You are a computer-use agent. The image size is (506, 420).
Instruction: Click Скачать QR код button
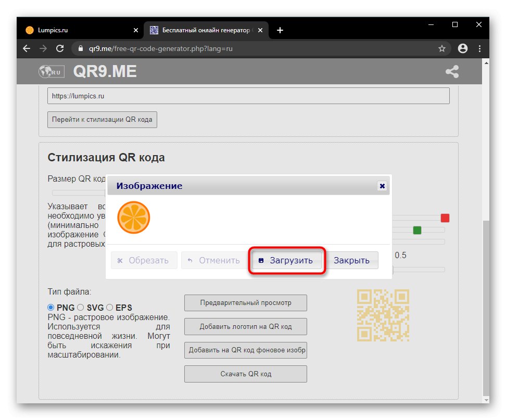pyautogui.click(x=246, y=374)
